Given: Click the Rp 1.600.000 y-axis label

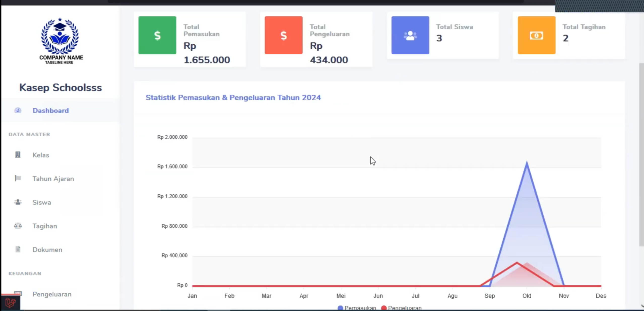Looking at the screenshot, I should pos(172,166).
